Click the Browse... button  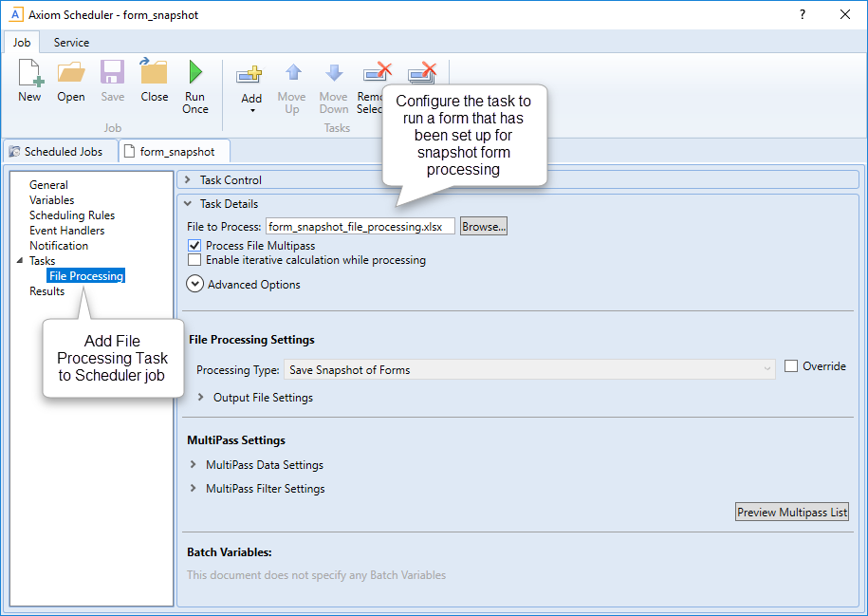(x=484, y=227)
